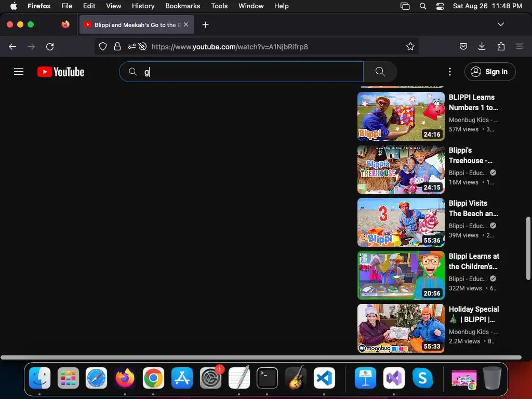Viewport: 532px width, 399px height.
Task: Open Google Chrome from the Dock
Action: point(153,378)
